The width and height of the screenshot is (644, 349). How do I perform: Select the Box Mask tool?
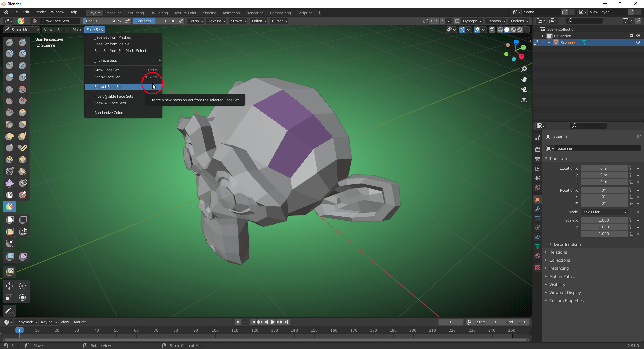9,220
